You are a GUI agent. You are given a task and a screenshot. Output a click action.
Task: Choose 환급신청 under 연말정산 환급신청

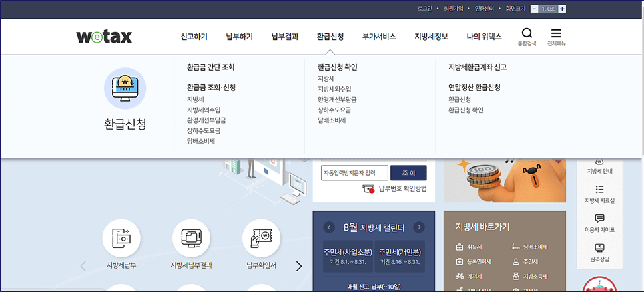460,100
